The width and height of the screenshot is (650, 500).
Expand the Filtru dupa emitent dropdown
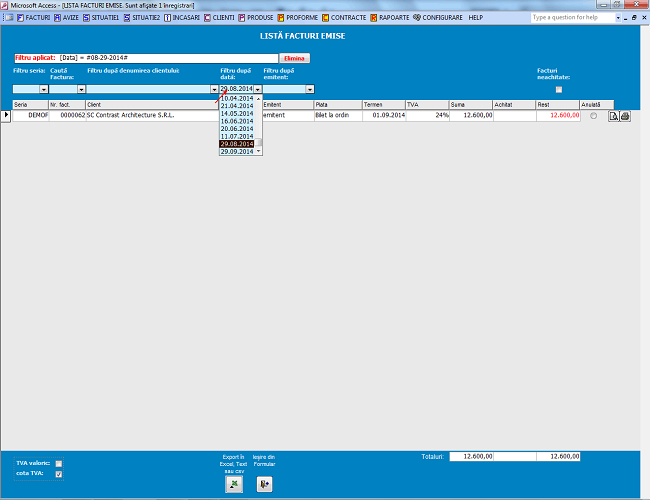coord(310,89)
